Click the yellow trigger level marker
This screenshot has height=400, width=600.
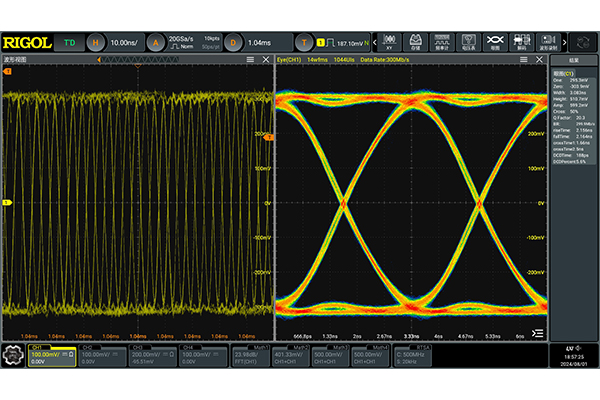point(269,137)
